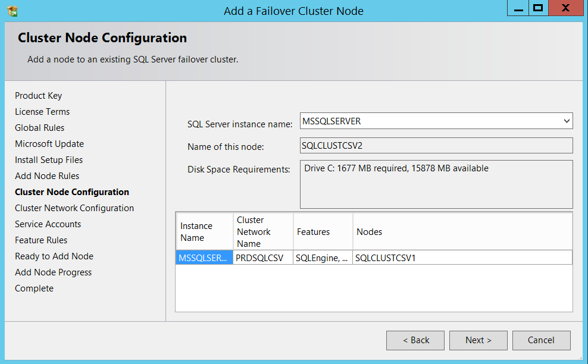588x364 pixels.
Task: Select Cluster Network Configuration step
Action: pyautogui.click(x=74, y=208)
